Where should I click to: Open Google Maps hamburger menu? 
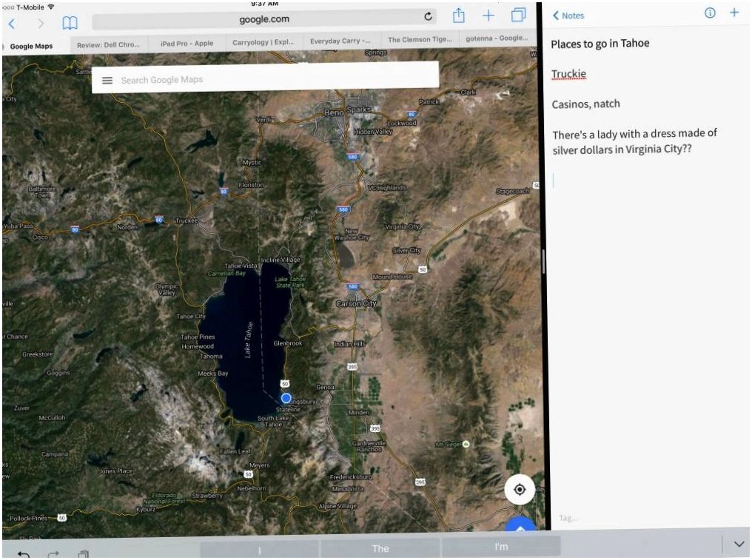point(107,81)
